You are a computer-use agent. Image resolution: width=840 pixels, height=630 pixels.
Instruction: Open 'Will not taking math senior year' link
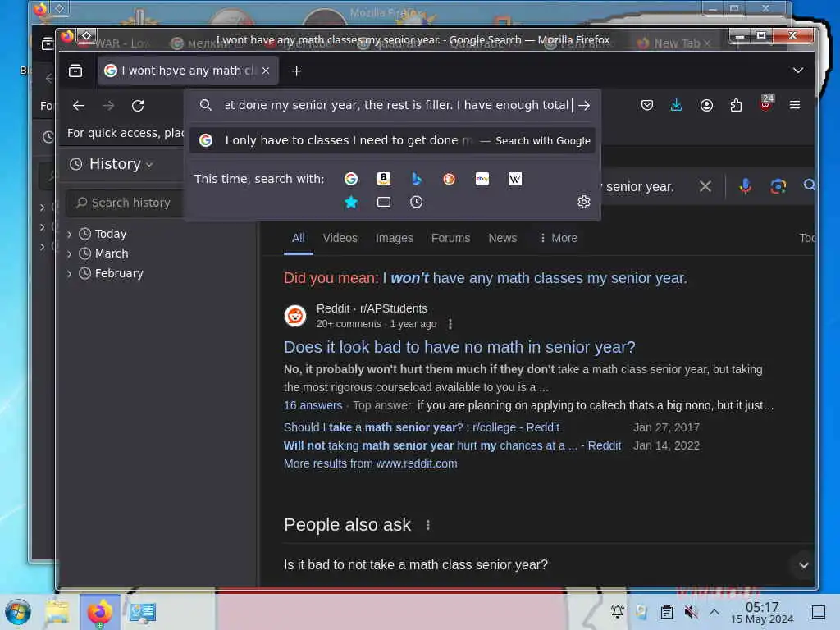(452, 445)
